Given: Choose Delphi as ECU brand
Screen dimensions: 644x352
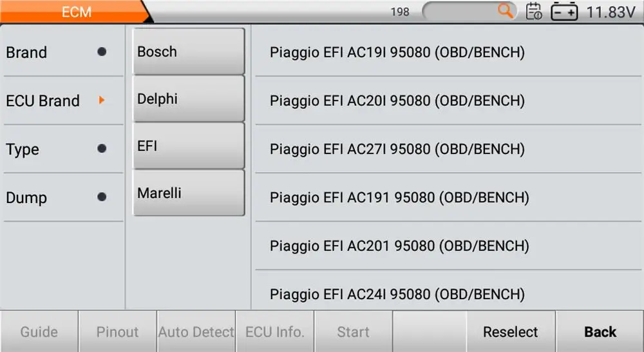Looking at the screenshot, I should click(189, 99).
